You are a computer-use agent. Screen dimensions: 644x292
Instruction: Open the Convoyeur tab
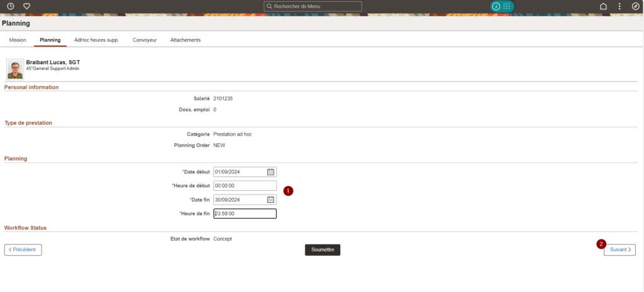pos(144,40)
